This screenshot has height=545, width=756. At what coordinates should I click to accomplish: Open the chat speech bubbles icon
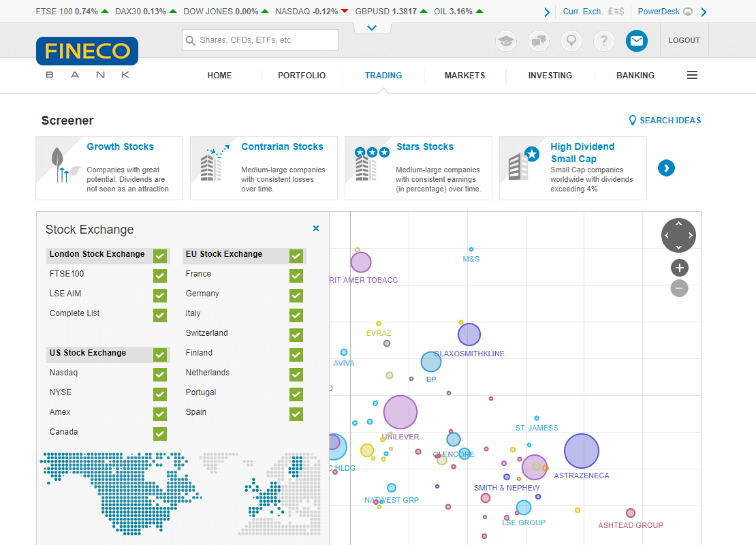coord(539,41)
